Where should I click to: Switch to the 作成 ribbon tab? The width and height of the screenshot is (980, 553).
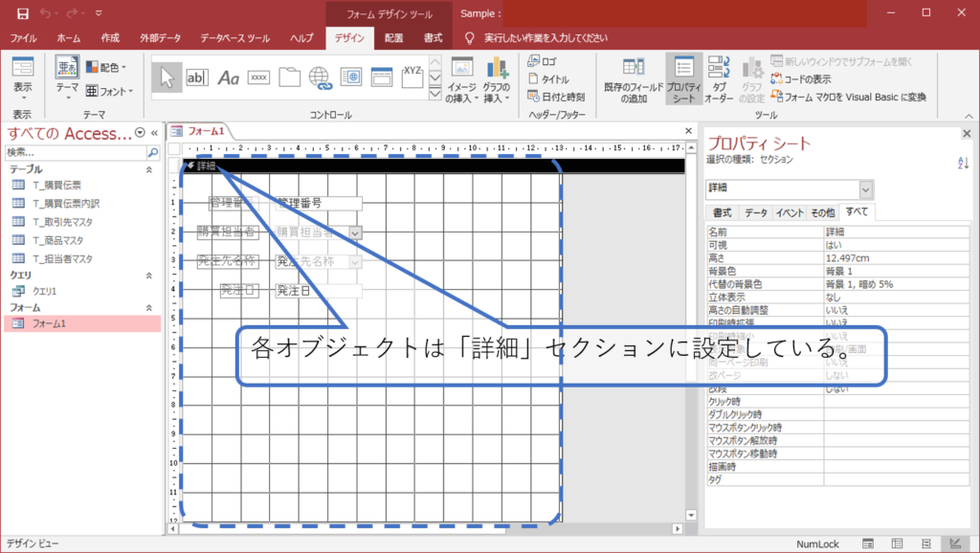[x=110, y=38]
